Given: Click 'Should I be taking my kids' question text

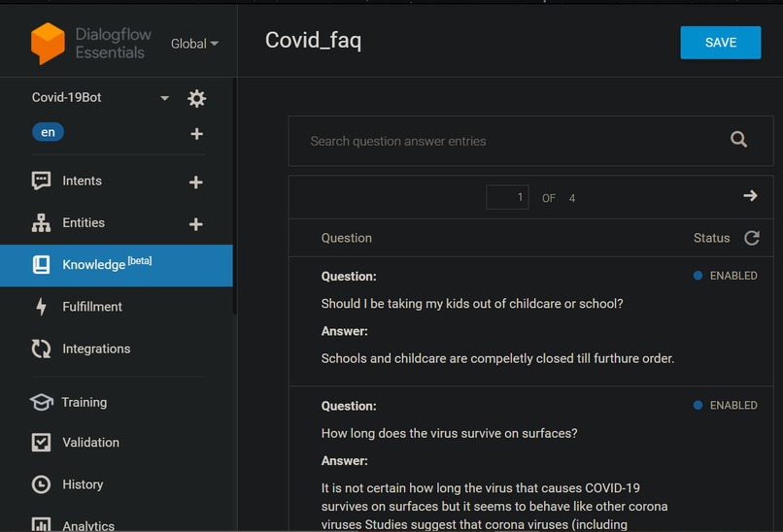Looking at the screenshot, I should pyautogui.click(x=472, y=304).
